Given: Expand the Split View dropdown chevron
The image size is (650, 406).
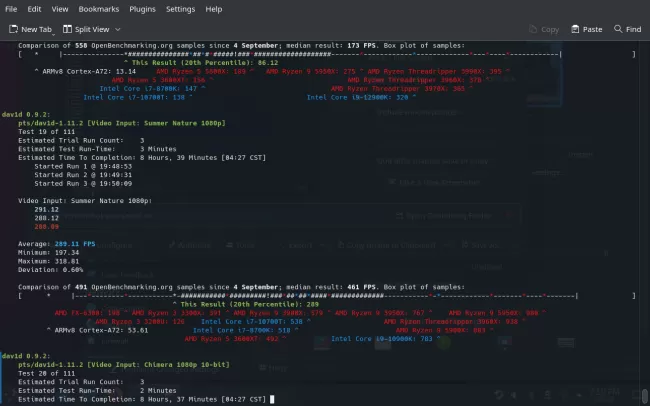Looking at the screenshot, I should tap(118, 29).
